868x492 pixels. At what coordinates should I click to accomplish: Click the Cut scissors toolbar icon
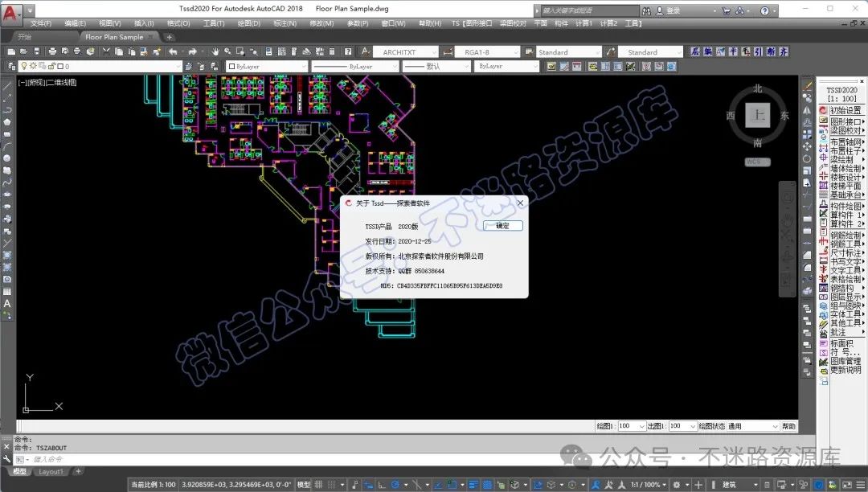(x=106, y=51)
